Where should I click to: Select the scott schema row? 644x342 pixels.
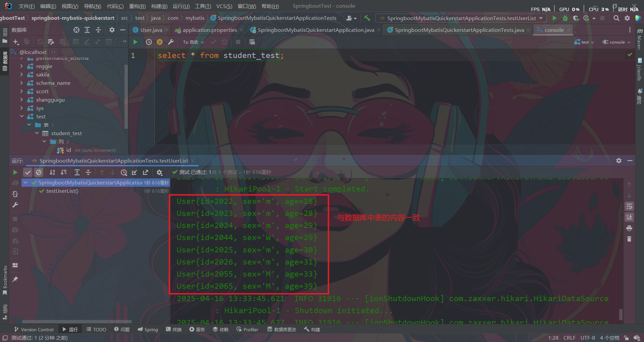[42, 91]
